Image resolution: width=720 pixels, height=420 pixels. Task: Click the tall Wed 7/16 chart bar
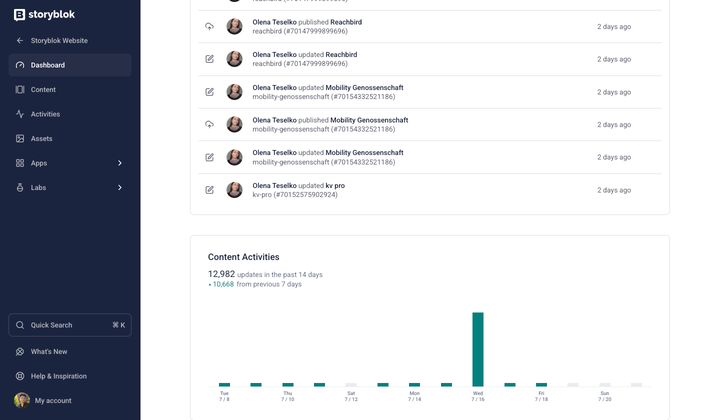[x=478, y=349]
